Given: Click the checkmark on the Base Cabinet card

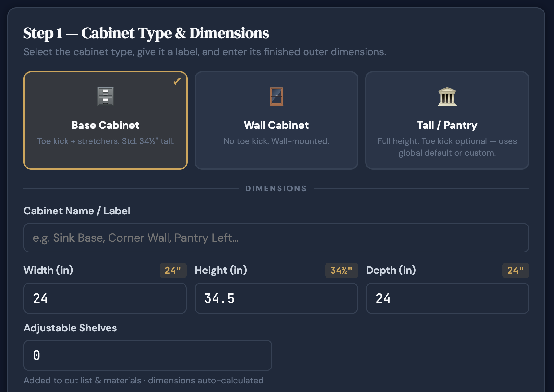Looking at the screenshot, I should 177,82.
